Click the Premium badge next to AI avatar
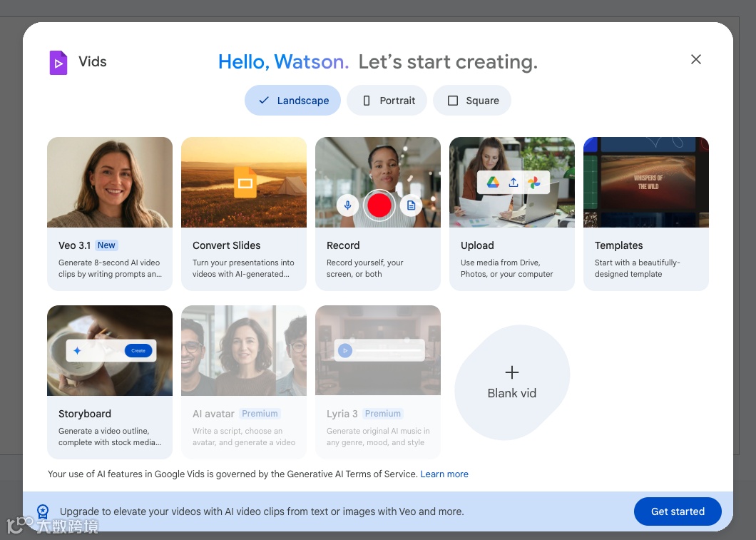756x540 pixels. tap(260, 414)
